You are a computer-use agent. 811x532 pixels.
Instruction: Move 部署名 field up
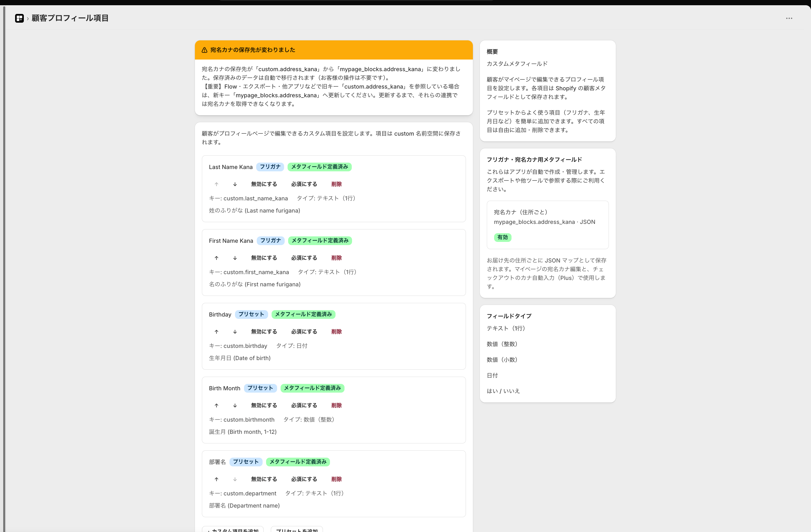(216, 479)
